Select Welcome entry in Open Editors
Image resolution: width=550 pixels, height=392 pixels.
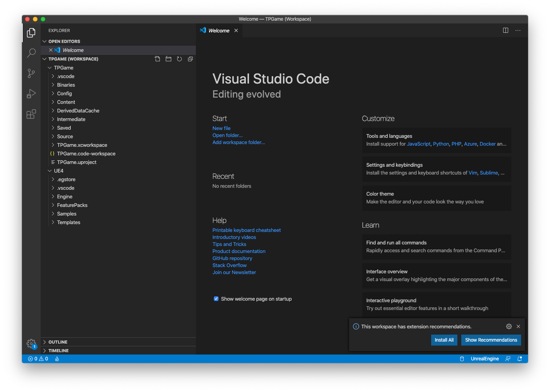(x=118, y=50)
